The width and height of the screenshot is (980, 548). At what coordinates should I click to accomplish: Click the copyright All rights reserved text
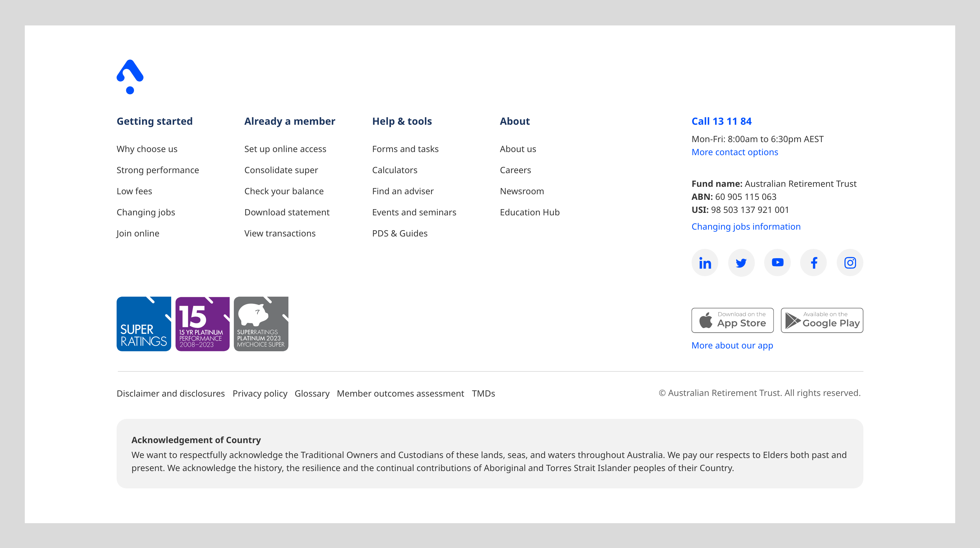pos(759,393)
